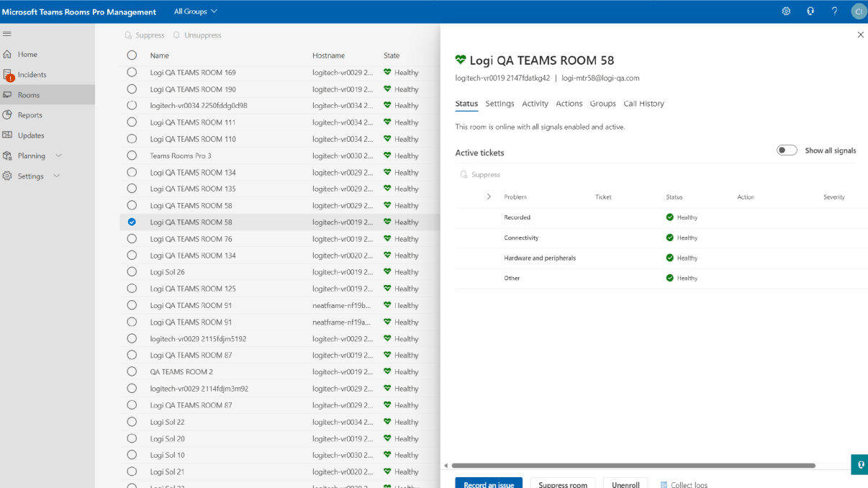Expand all rows chevron in Active tickets header
The image size is (868, 488).
[489, 196]
